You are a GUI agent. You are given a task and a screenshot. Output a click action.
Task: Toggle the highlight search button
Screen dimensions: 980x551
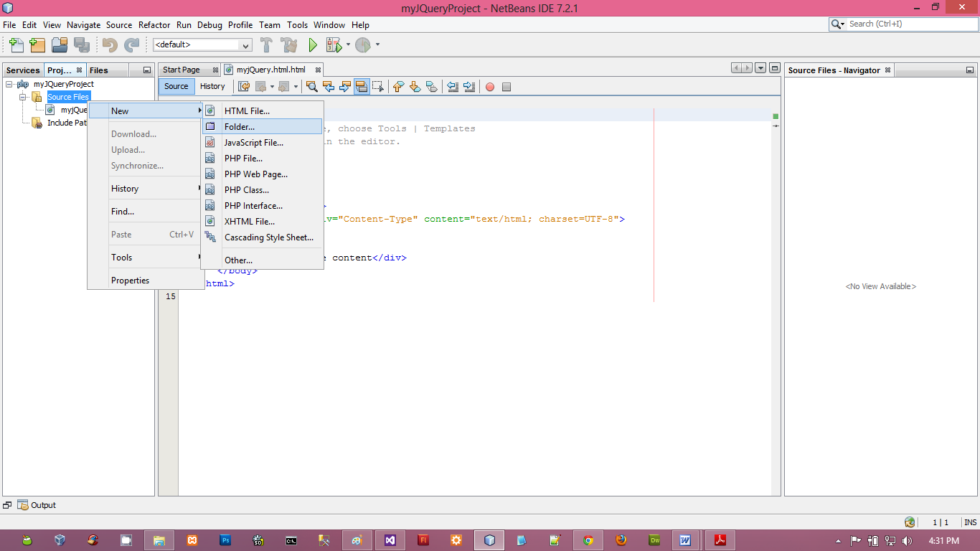[362, 87]
